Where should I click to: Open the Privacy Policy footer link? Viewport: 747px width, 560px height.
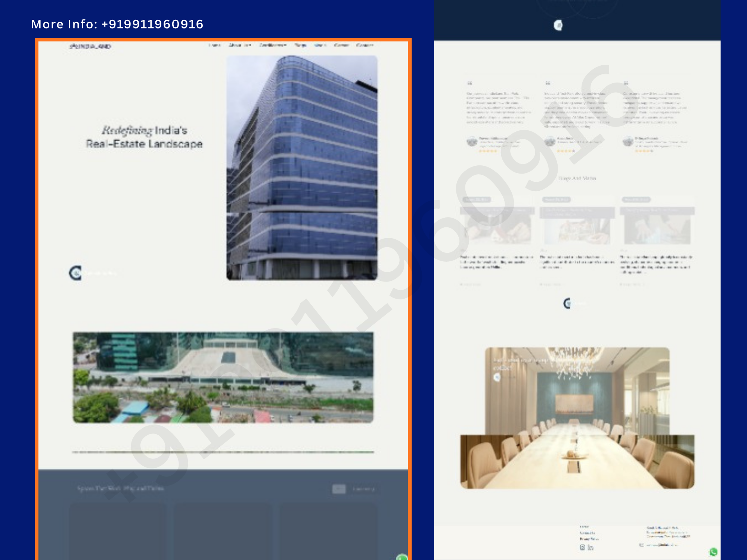point(589,539)
